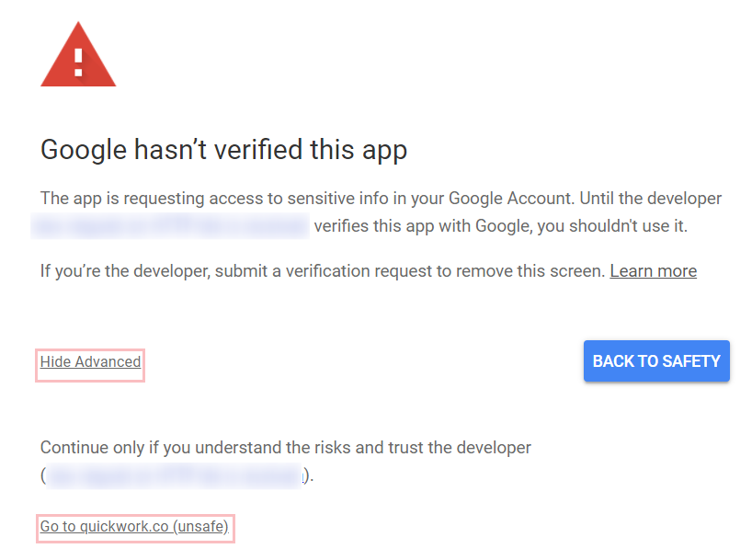Click the word '(unsafe)' in bottom link
The width and height of the screenshot is (752, 560).
point(201,526)
